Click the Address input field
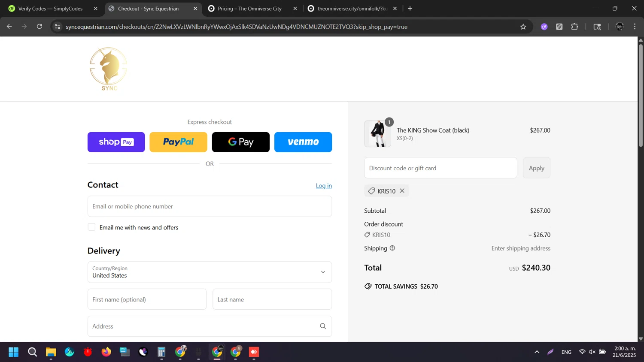The image size is (644, 362). (x=210, y=326)
